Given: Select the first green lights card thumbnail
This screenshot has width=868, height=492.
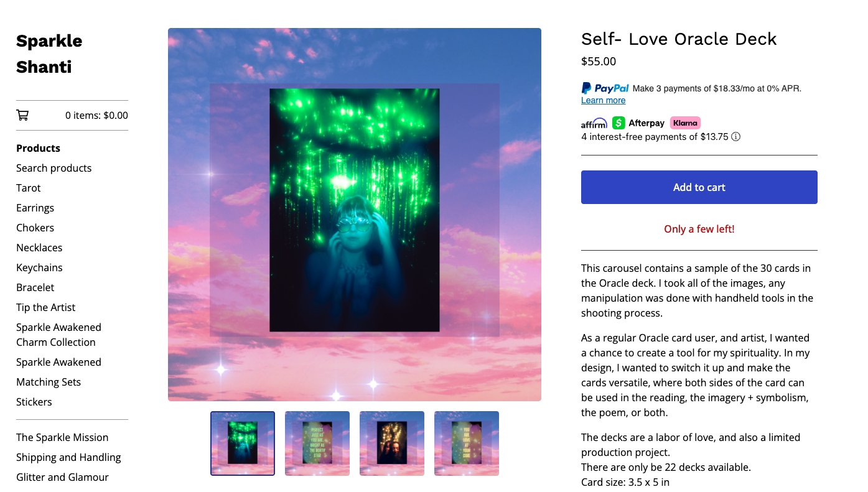Looking at the screenshot, I should pyautogui.click(x=243, y=443).
